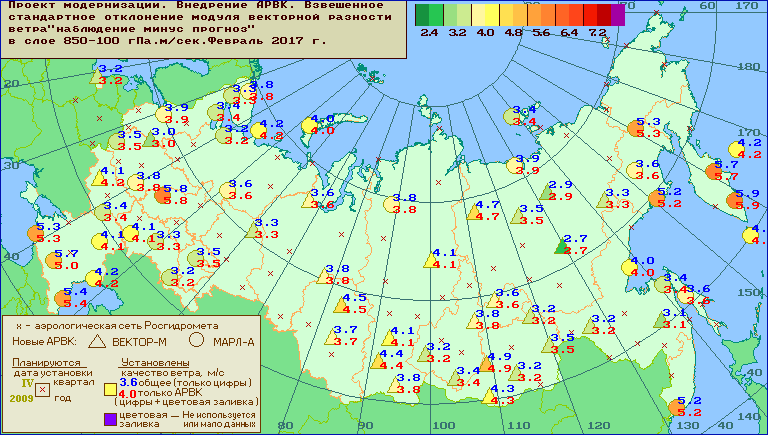This screenshot has width=768, height=435.
Task: Click the yellow square legend sample
Action: coord(110,389)
